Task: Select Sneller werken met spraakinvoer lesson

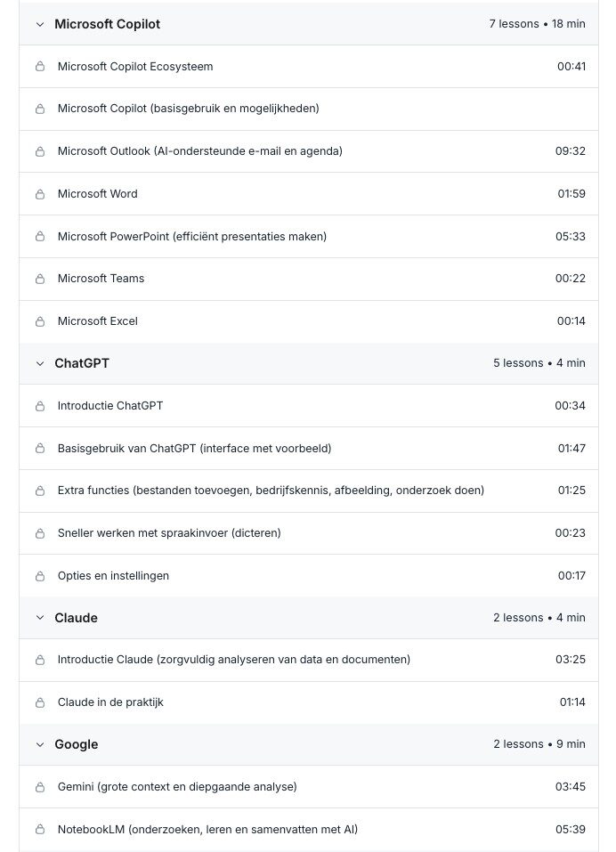Action: click(x=169, y=533)
